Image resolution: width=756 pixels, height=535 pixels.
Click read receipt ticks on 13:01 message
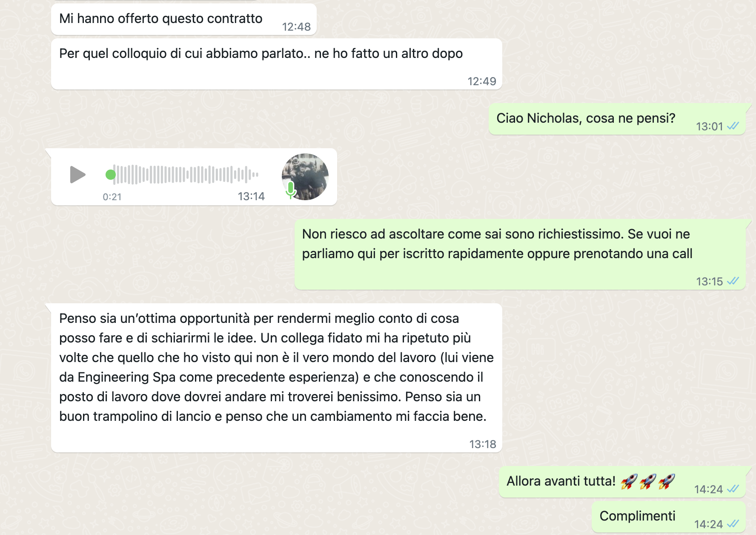(733, 126)
